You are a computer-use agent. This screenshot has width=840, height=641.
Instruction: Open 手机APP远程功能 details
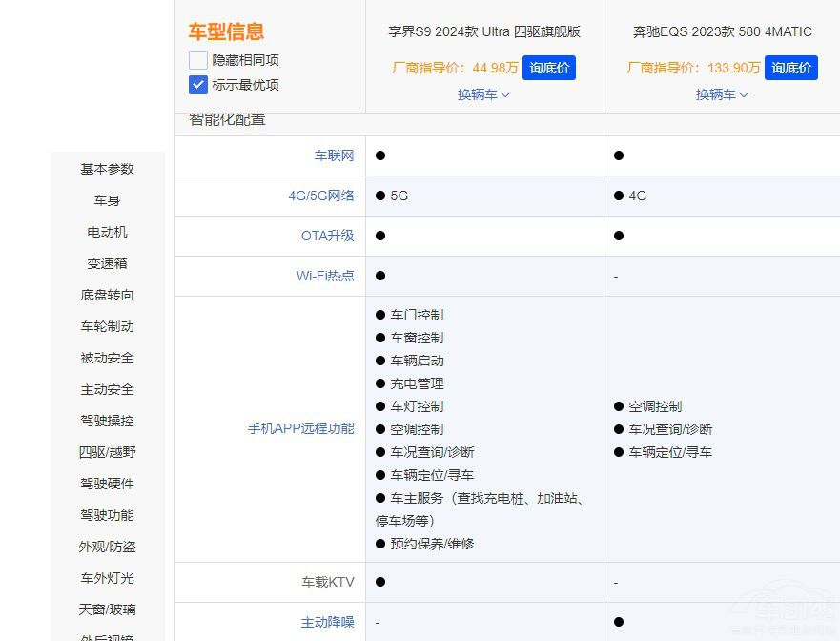(305, 429)
